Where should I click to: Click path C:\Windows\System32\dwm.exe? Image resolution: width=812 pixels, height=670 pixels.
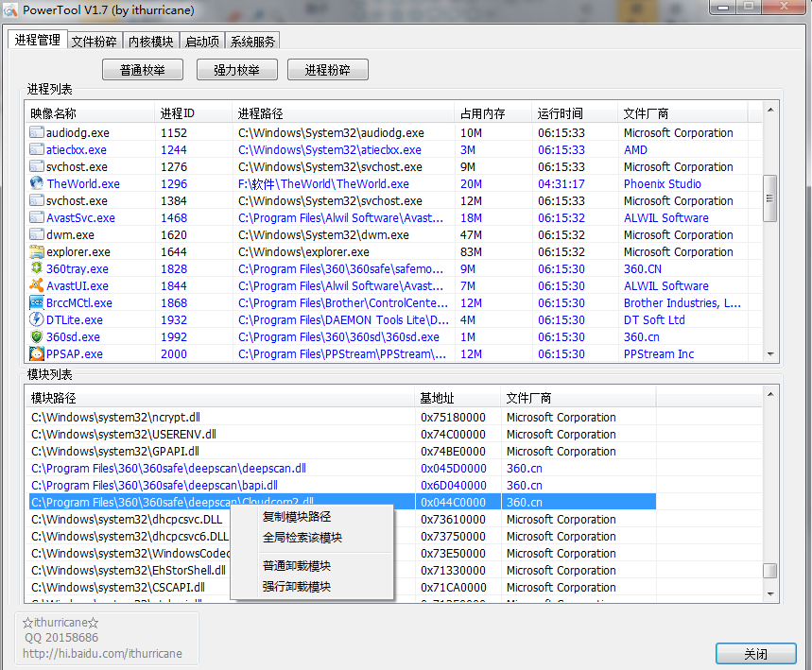point(323,234)
